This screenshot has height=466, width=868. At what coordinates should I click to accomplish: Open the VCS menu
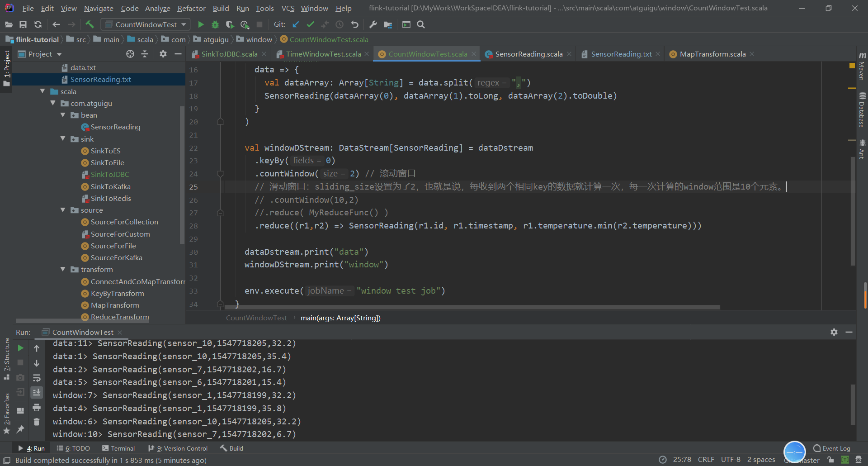pos(288,8)
